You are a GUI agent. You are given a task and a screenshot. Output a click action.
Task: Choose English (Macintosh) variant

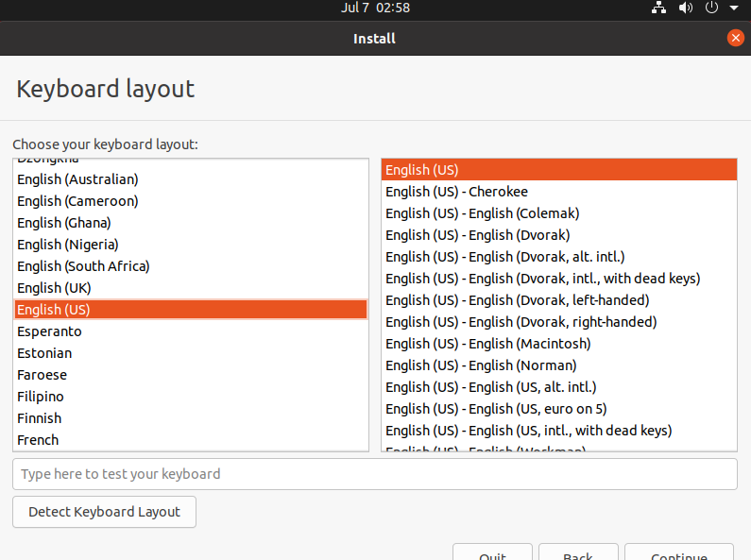487,344
